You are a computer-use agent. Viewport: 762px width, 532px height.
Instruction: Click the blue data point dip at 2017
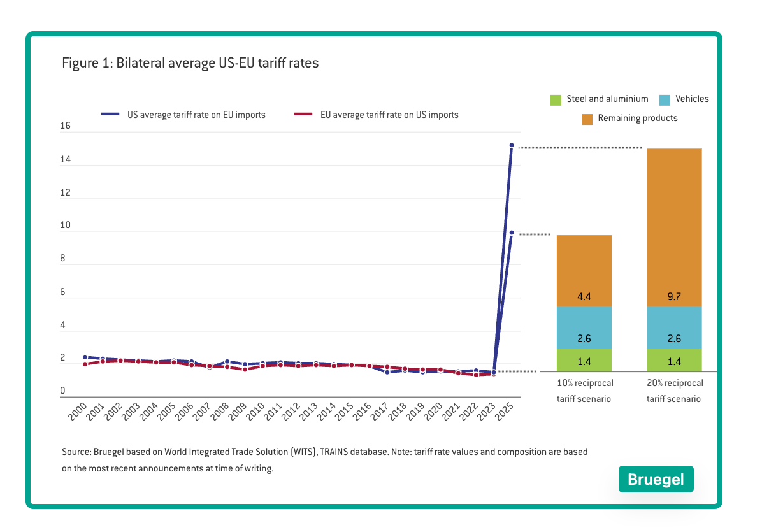(x=387, y=372)
